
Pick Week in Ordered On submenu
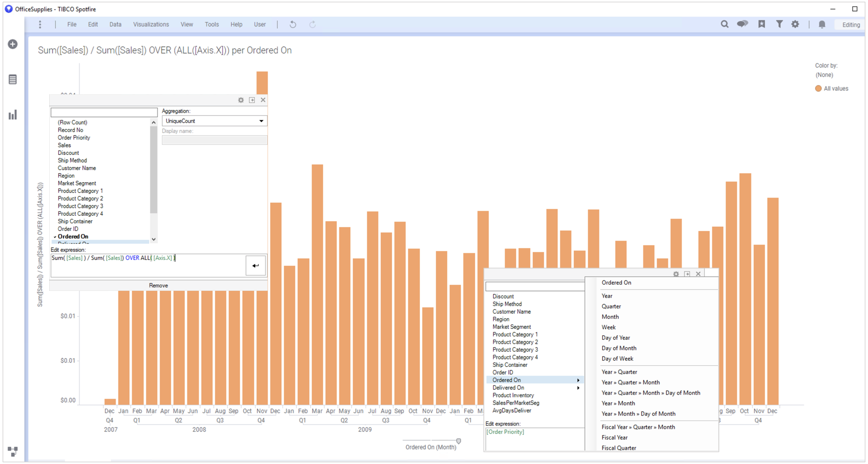point(608,328)
